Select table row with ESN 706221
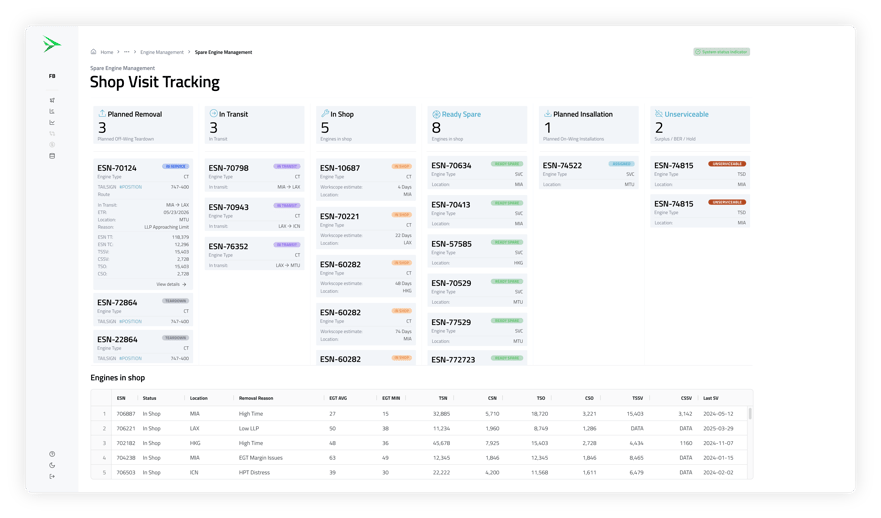The image size is (881, 518). (x=420, y=428)
